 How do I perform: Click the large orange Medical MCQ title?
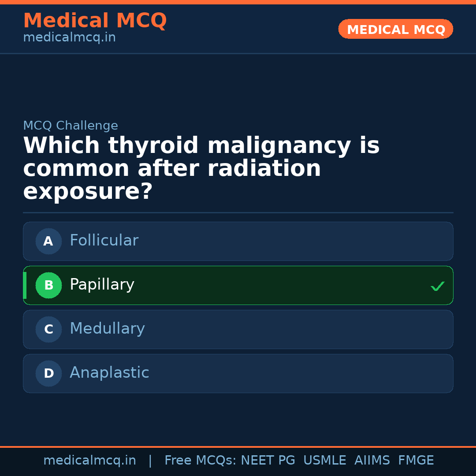coord(95,21)
